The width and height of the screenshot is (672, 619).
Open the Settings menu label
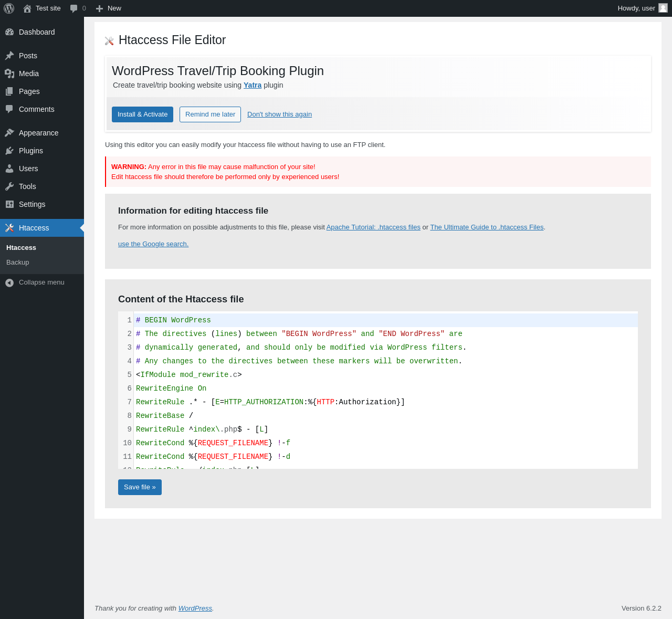32,204
